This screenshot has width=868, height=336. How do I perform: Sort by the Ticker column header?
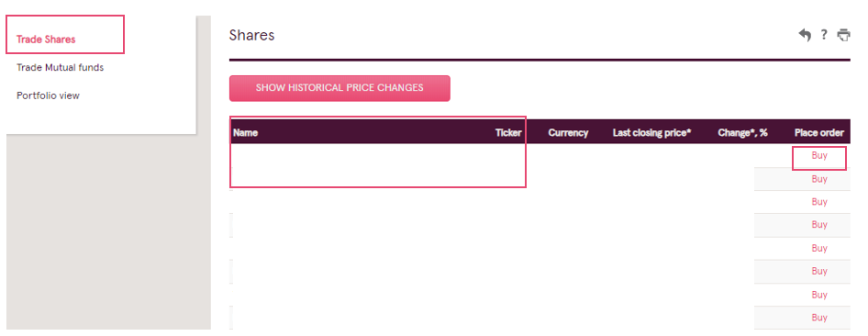click(508, 133)
